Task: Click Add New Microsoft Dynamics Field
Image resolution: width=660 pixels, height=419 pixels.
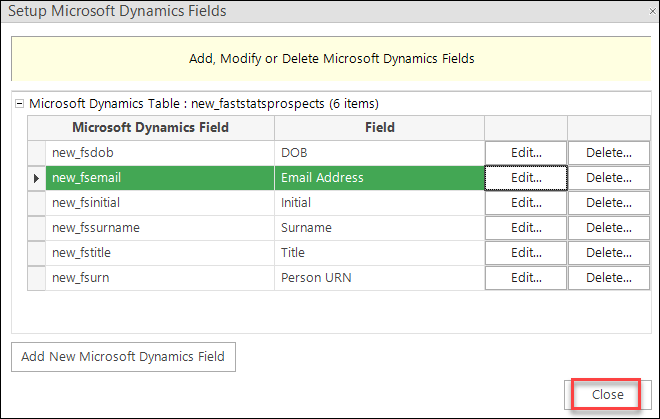Action: coord(123,357)
